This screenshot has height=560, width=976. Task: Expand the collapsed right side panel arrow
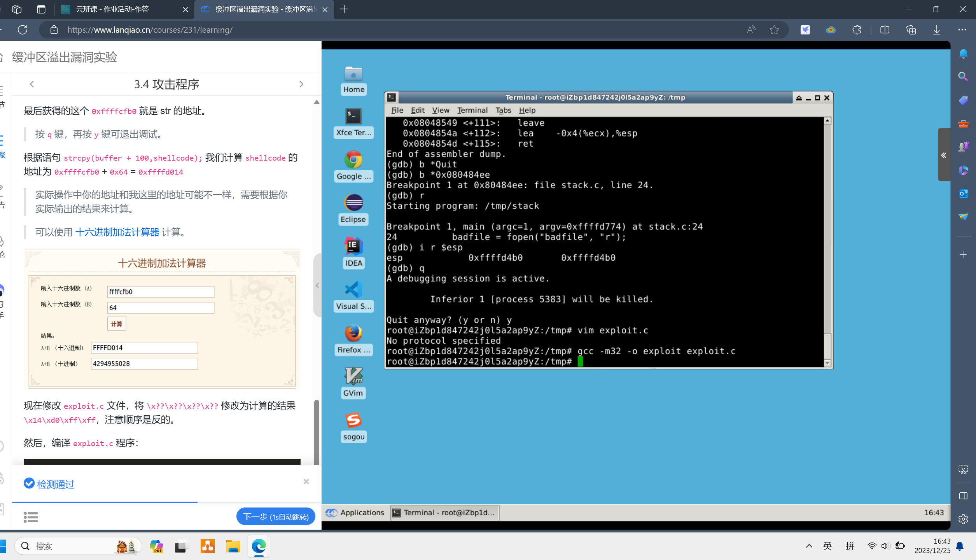943,155
